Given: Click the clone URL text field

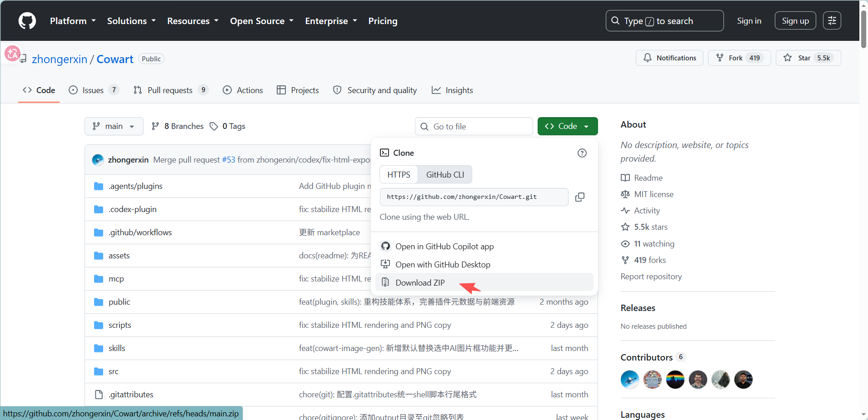Looking at the screenshot, I should (x=474, y=197).
